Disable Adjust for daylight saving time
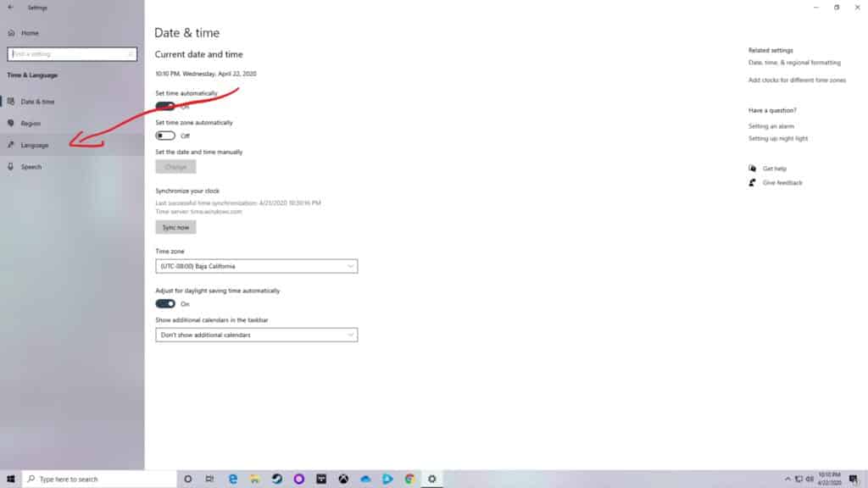 coord(165,303)
